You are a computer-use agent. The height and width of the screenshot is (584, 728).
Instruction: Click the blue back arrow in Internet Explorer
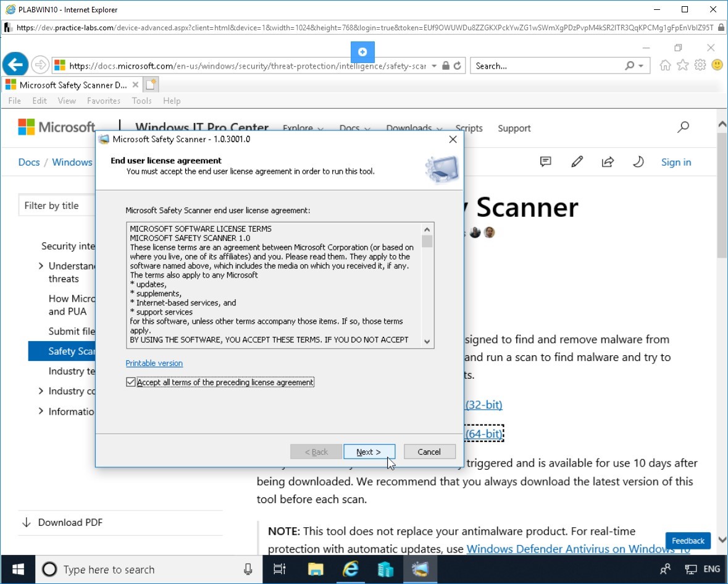15,65
